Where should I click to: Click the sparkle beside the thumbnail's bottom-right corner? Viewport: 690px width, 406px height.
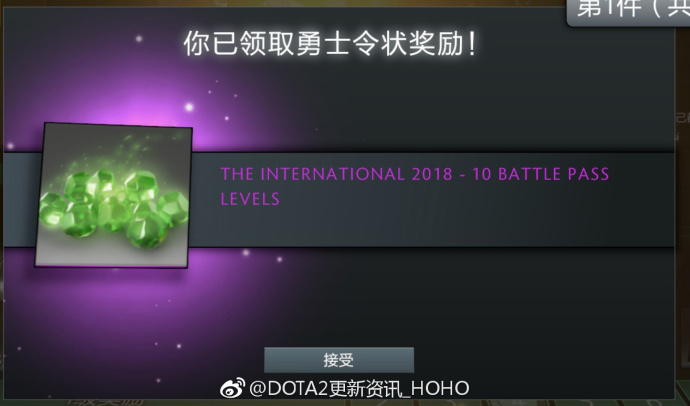tap(246, 252)
